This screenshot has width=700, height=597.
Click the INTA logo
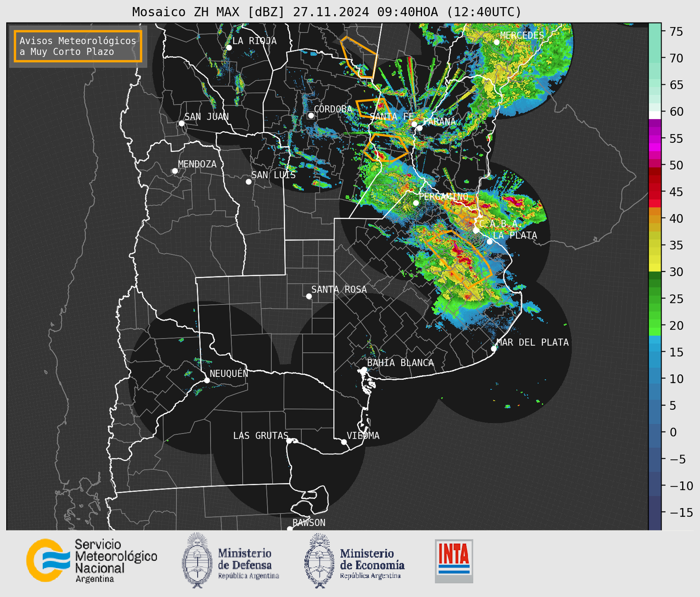(454, 561)
